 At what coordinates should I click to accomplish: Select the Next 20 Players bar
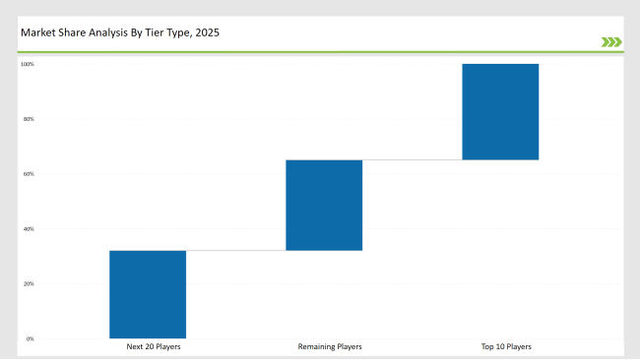[x=148, y=294]
